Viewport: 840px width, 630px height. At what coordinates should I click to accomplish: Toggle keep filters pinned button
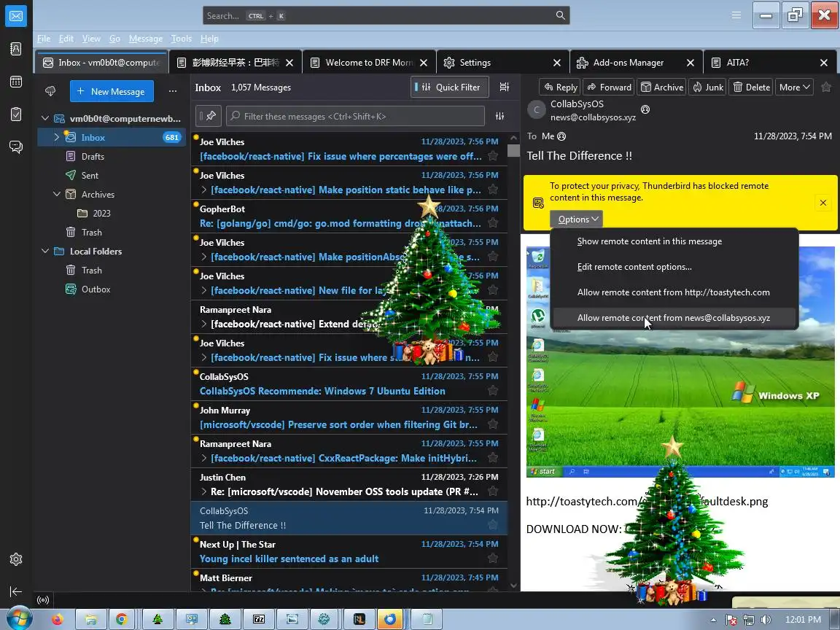coord(208,116)
